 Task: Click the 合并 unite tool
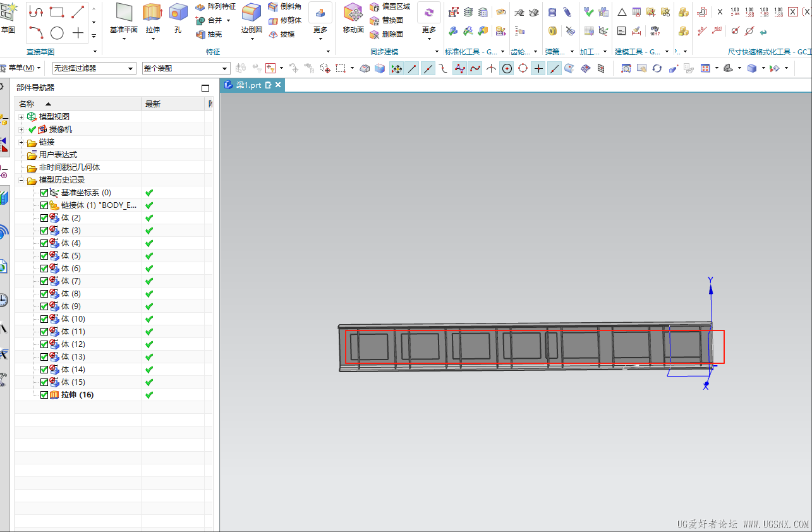tap(209, 20)
